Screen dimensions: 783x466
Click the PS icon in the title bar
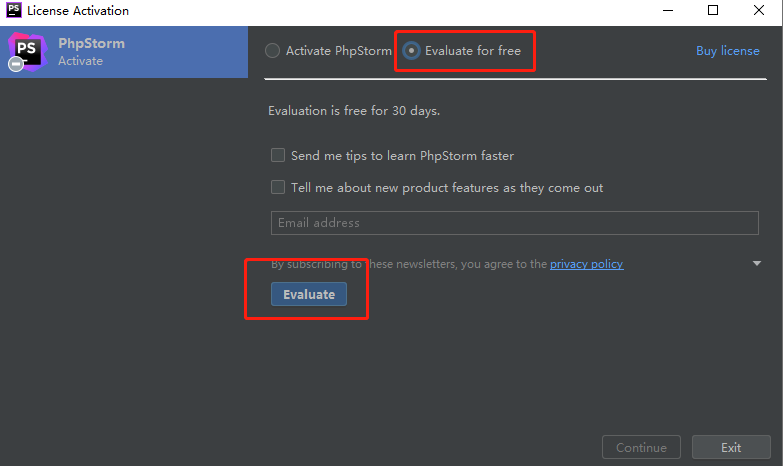pos(13,11)
